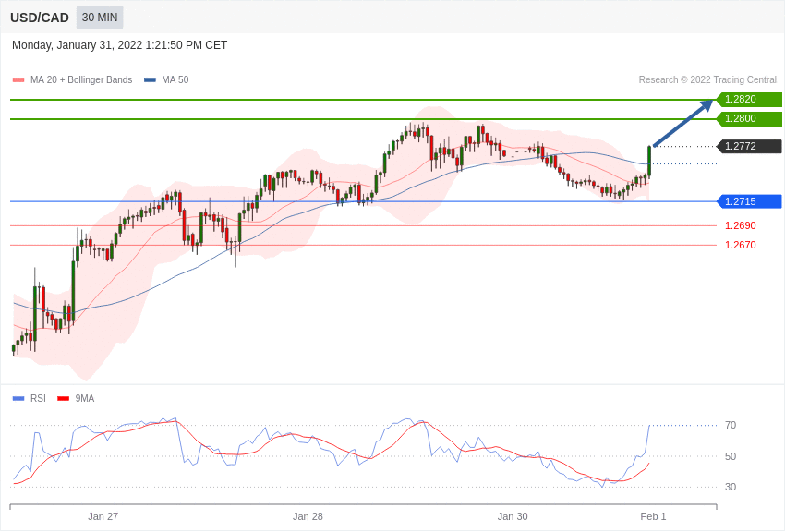Click the Research © 2022 Trading Central credit
Image resolution: width=785 pixels, height=532 pixels.
(707, 79)
